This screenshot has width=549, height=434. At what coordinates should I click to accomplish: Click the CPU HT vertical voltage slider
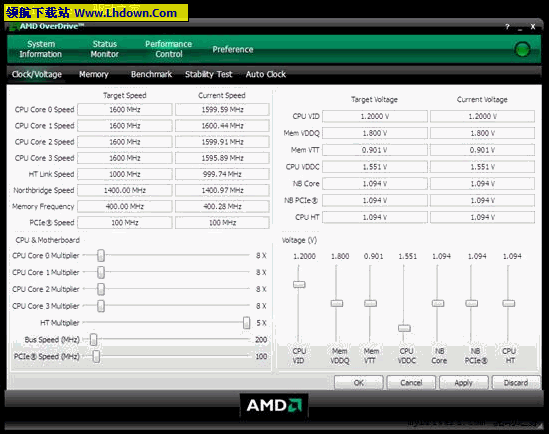[x=509, y=303]
